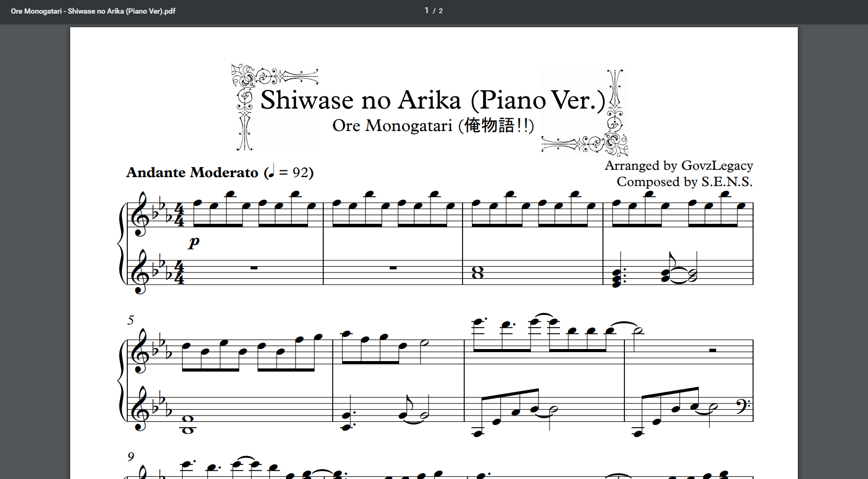Click the quarter note symbol in the tempo marking
The height and width of the screenshot is (479, 868).
coord(271,171)
